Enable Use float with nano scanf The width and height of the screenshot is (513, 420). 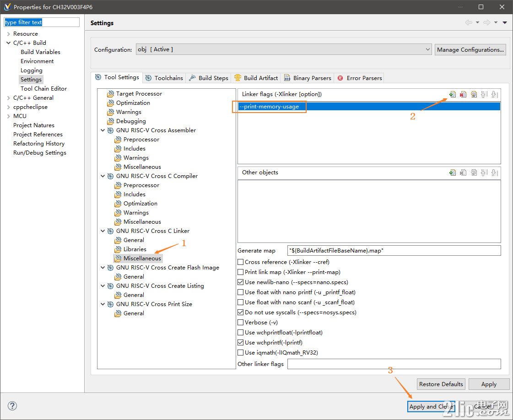240,302
